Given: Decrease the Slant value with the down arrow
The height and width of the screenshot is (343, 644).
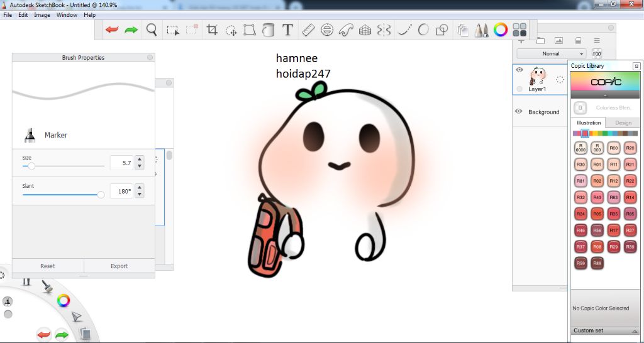Looking at the screenshot, I should tap(140, 195).
